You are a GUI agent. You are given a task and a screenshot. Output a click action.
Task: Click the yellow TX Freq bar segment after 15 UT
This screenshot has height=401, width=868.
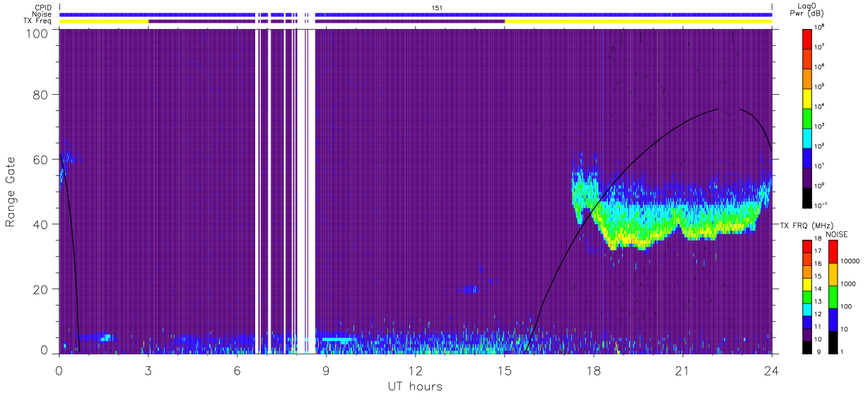tap(638, 21)
